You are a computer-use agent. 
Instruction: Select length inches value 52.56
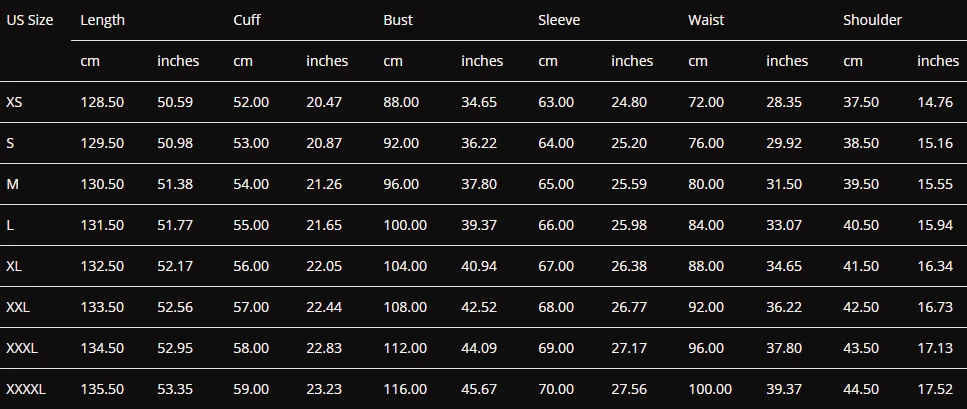coord(175,307)
